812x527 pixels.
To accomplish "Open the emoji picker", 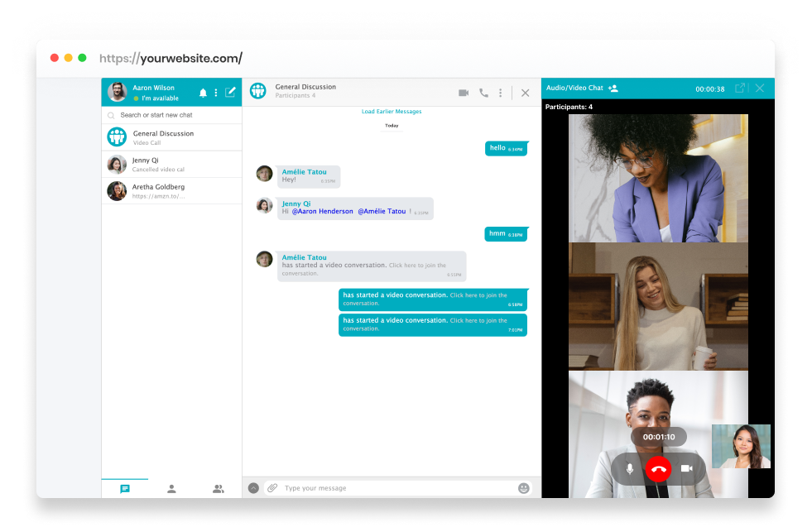I will pyautogui.click(x=524, y=488).
